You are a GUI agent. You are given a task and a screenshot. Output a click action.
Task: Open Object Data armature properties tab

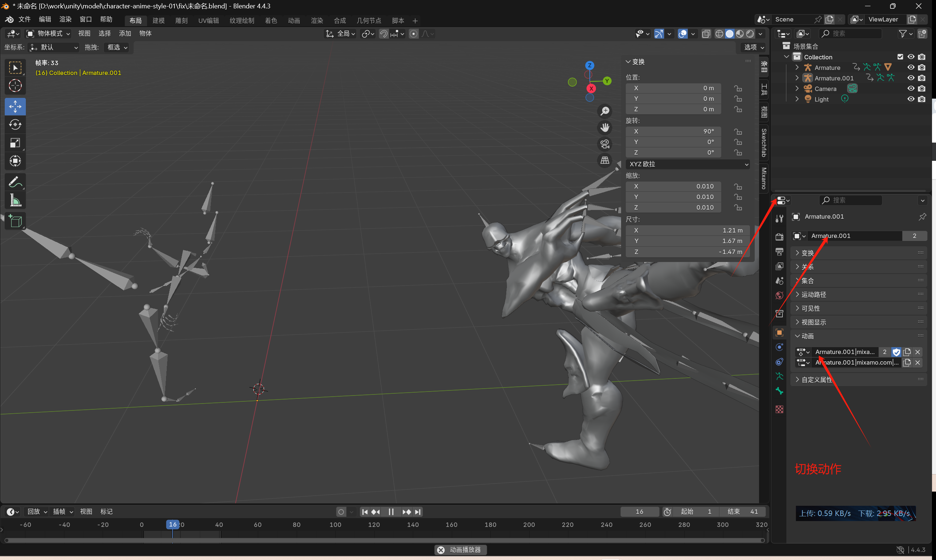pyautogui.click(x=779, y=376)
